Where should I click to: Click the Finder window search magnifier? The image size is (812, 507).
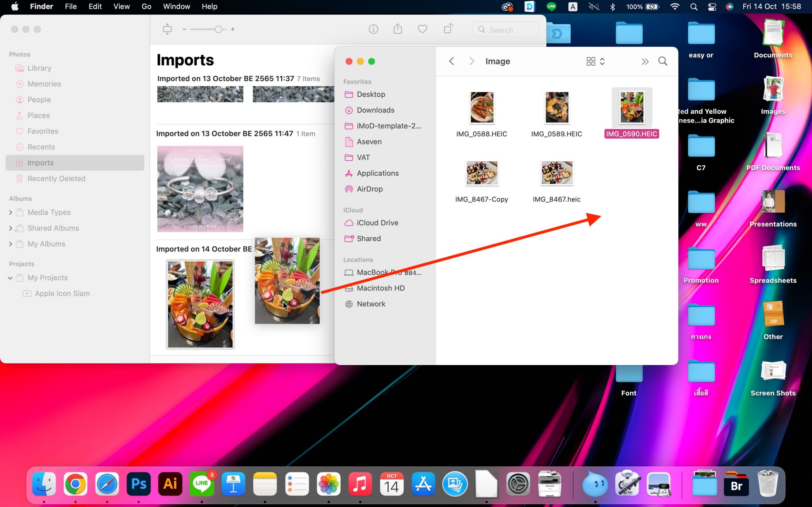click(x=663, y=61)
